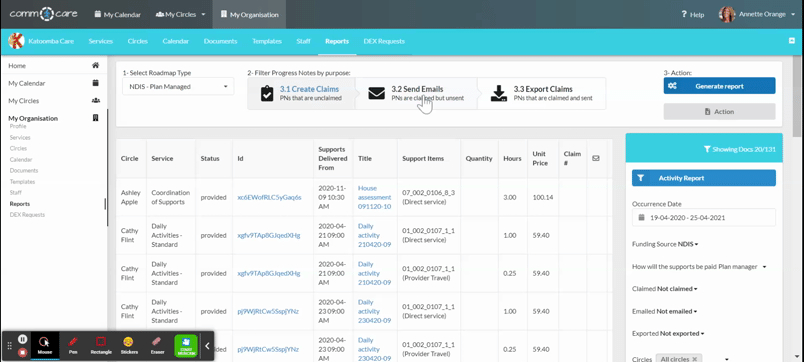Screen dimensions: 804x362
Task: Click the 07_002_0106_8_3 support item cell
Action: [x=429, y=197]
